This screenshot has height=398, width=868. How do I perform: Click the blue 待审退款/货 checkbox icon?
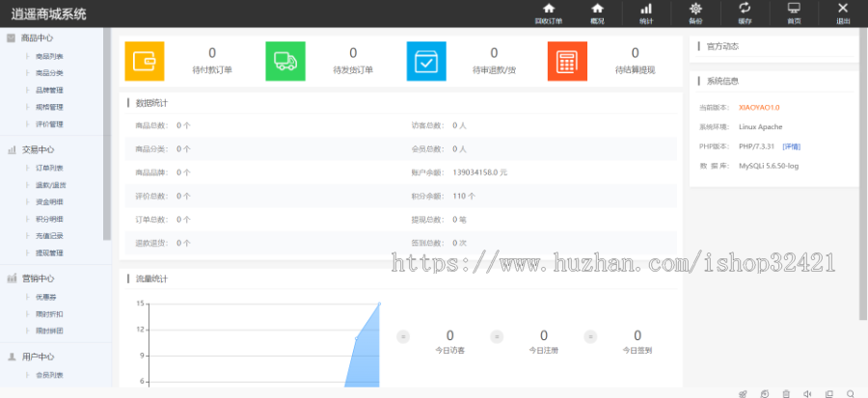coord(426,62)
